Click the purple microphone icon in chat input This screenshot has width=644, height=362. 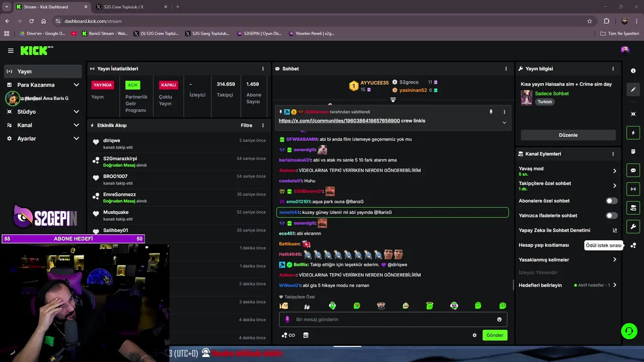(x=288, y=319)
